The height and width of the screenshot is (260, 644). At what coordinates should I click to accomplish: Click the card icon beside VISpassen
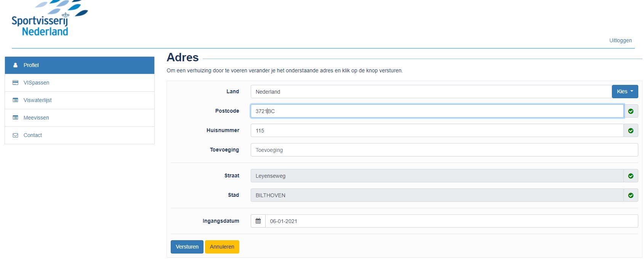point(15,83)
